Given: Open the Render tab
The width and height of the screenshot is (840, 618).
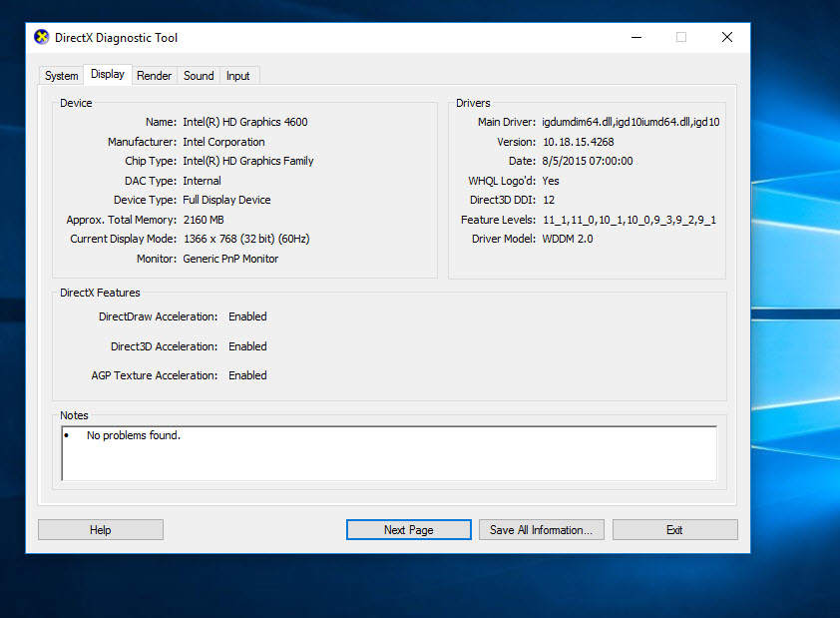Looking at the screenshot, I should [x=154, y=76].
